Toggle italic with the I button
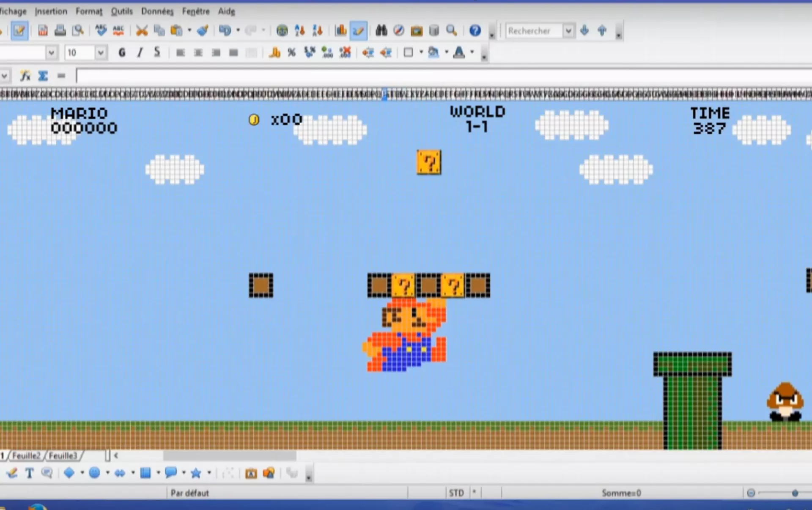Screen dimensions: 812x510 [140, 52]
